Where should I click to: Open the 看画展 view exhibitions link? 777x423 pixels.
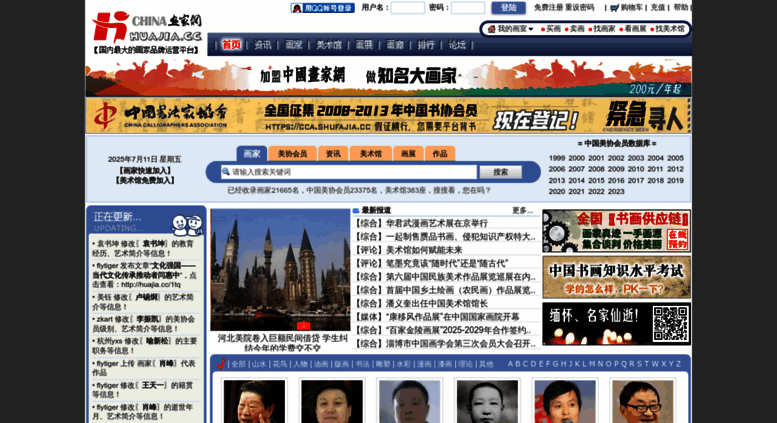[x=635, y=29]
